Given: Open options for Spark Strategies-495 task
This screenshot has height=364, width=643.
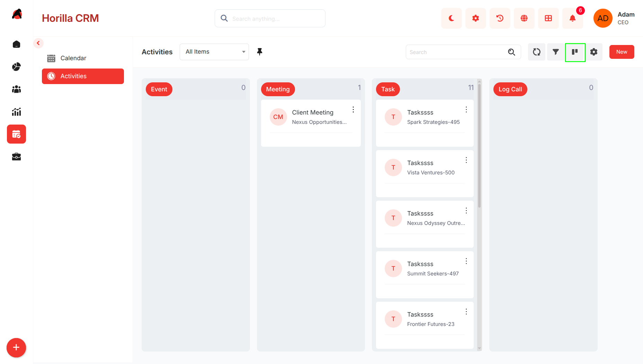Looking at the screenshot, I should coord(466,110).
